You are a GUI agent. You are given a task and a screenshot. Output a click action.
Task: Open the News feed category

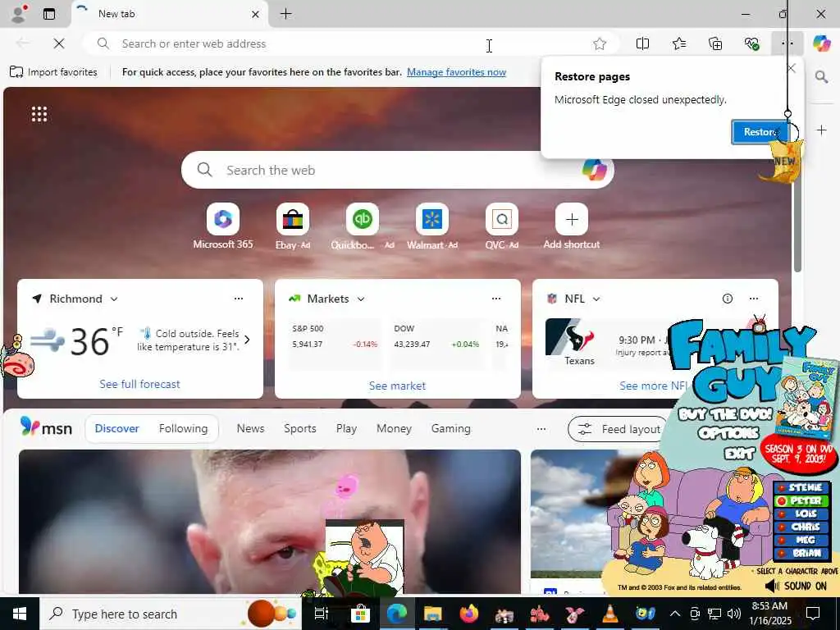click(251, 428)
